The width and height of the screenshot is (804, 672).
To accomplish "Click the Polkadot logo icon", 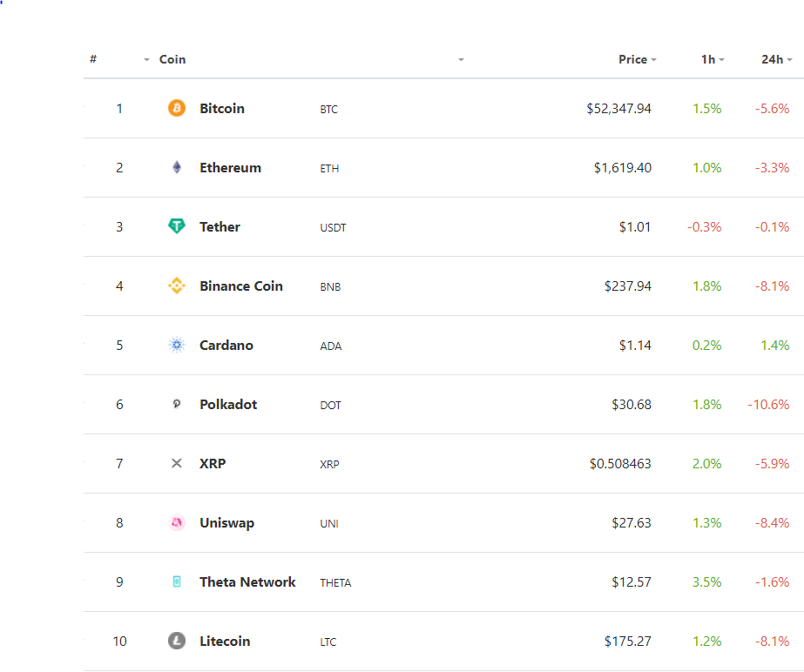I will pyautogui.click(x=177, y=405).
